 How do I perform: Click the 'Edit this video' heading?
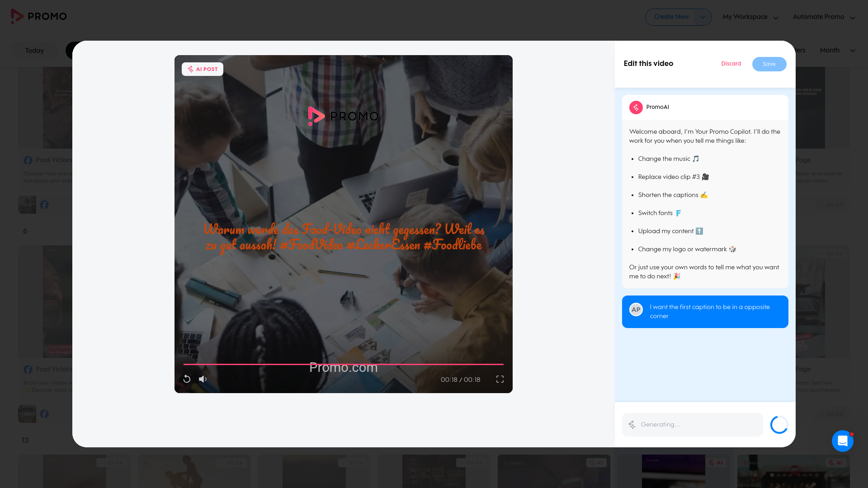pos(648,64)
